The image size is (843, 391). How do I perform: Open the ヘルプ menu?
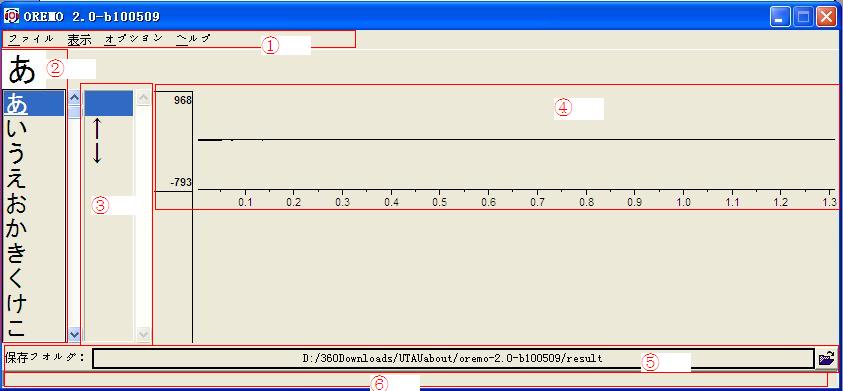(x=193, y=39)
